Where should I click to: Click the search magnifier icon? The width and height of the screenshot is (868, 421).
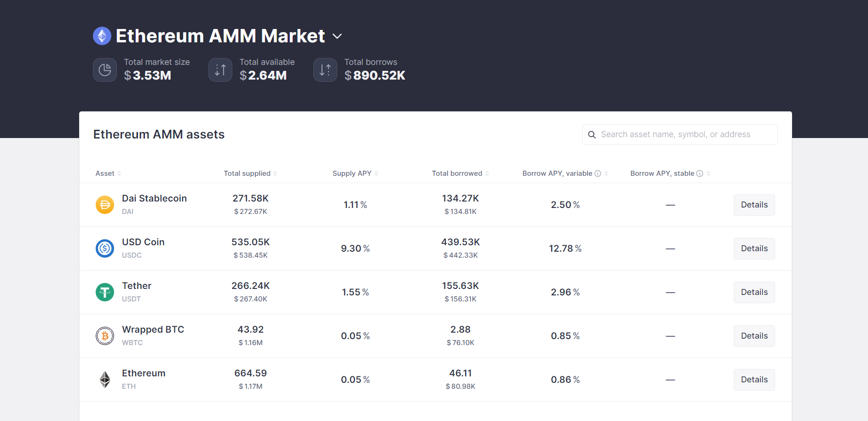point(592,134)
